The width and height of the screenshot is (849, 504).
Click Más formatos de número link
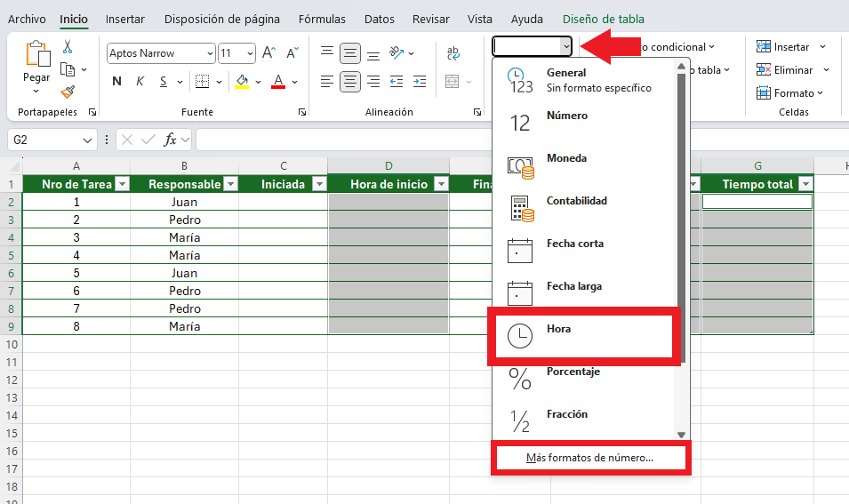click(589, 458)
